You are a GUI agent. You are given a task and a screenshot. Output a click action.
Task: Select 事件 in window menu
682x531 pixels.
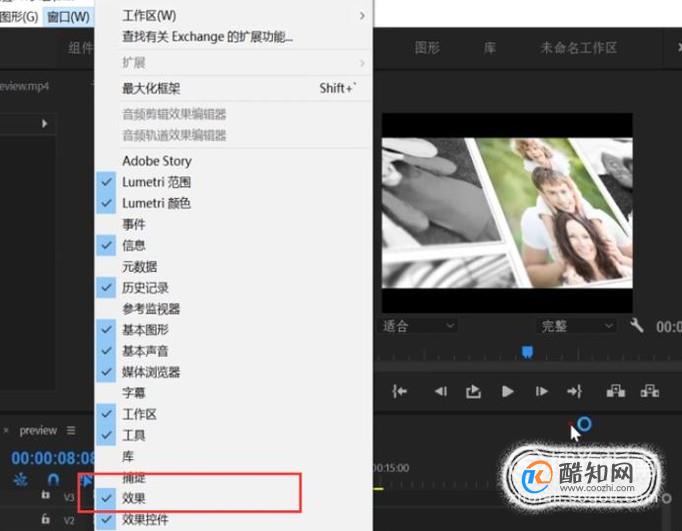tap(234, 224)
